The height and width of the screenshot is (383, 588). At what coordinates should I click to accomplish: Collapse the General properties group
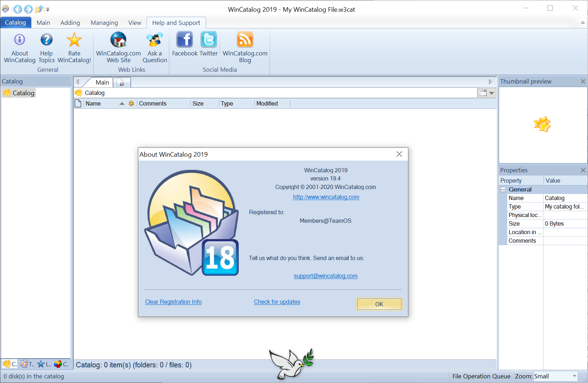pyautogui.click(x=503, y=189)
